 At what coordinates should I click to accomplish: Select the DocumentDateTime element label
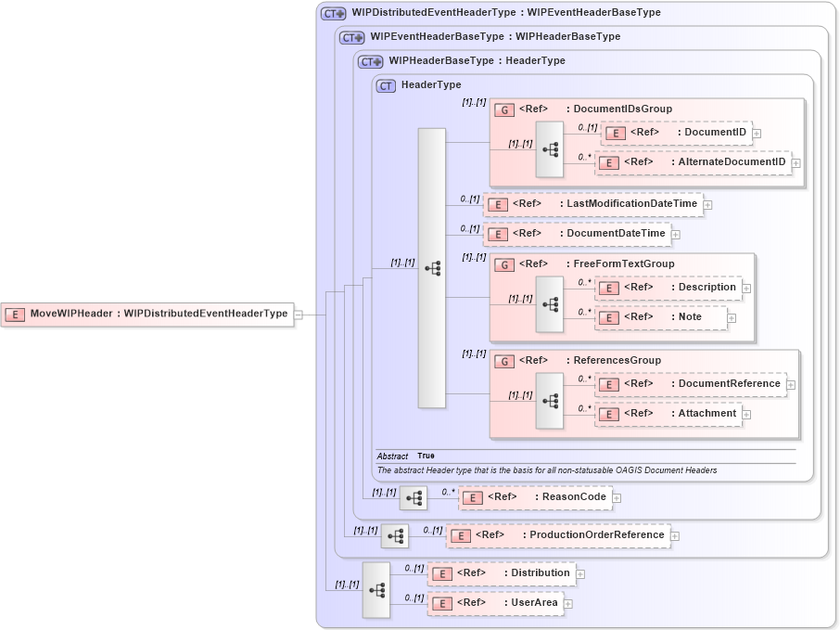click(x=617, y=234)
